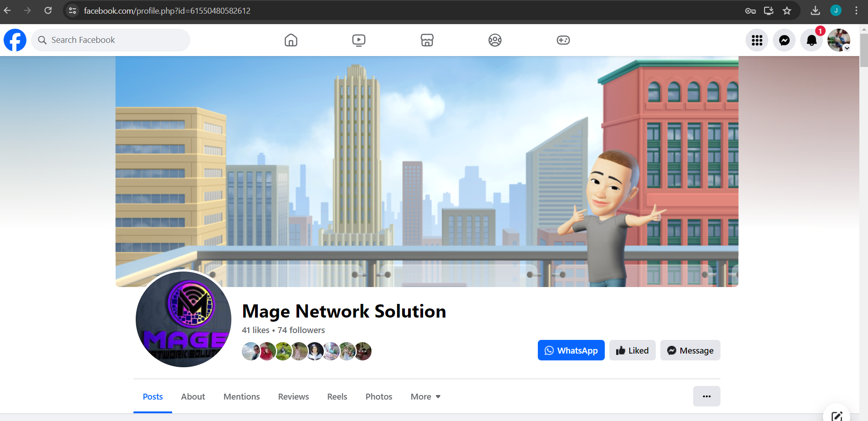868x421 pixels.
Task: Open the account profile picture menu
Action: pos(839,40)
